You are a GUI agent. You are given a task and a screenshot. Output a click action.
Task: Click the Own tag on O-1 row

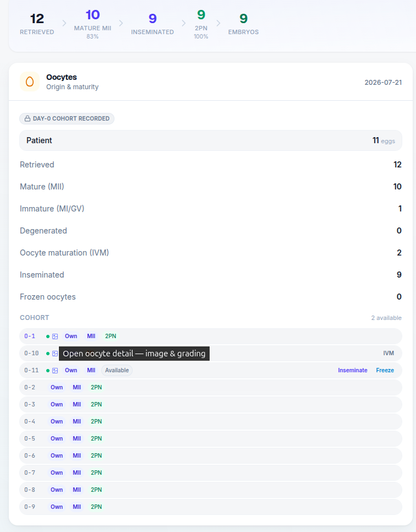click(71, 336)
